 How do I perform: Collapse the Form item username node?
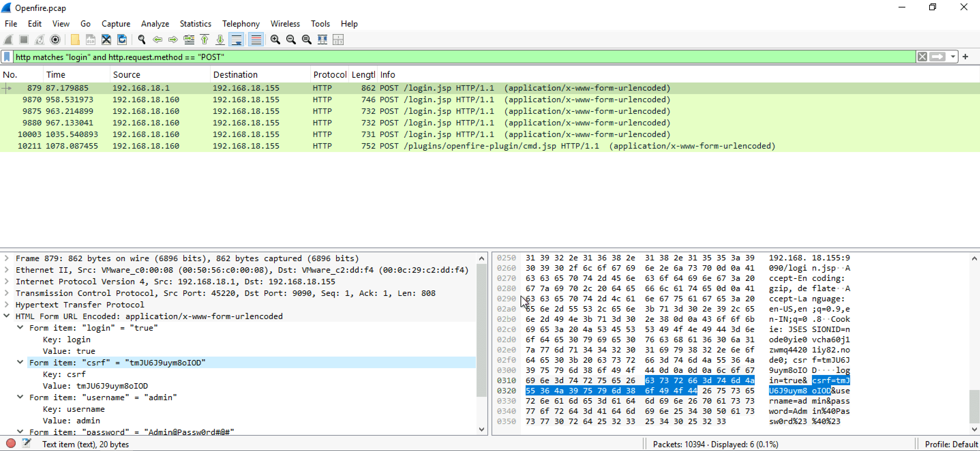tap(20, 397)
